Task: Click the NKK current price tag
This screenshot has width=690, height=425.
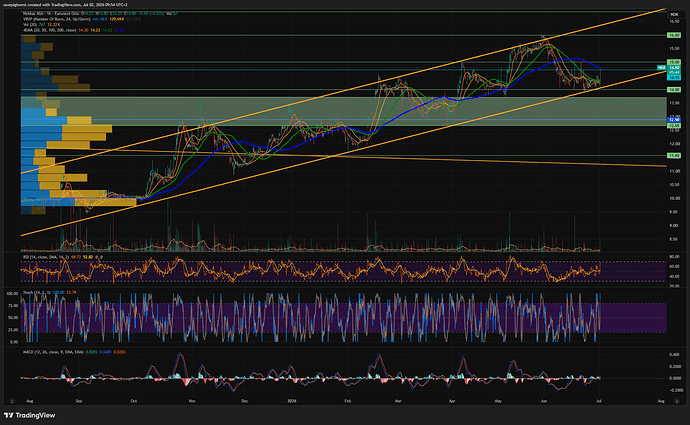Action: [x=661, y=67]
